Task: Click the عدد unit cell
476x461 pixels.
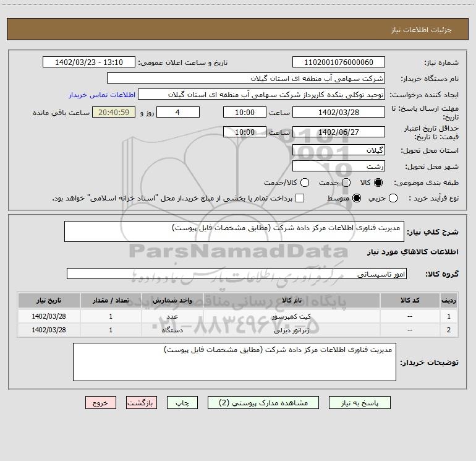Action: (172, 316)
